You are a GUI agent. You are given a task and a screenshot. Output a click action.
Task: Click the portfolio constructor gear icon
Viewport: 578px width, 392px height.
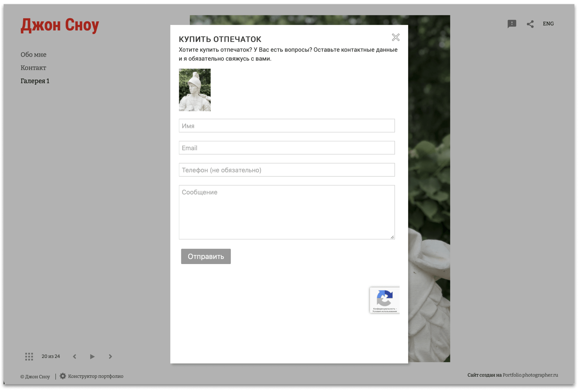click(x=63, y=376)
